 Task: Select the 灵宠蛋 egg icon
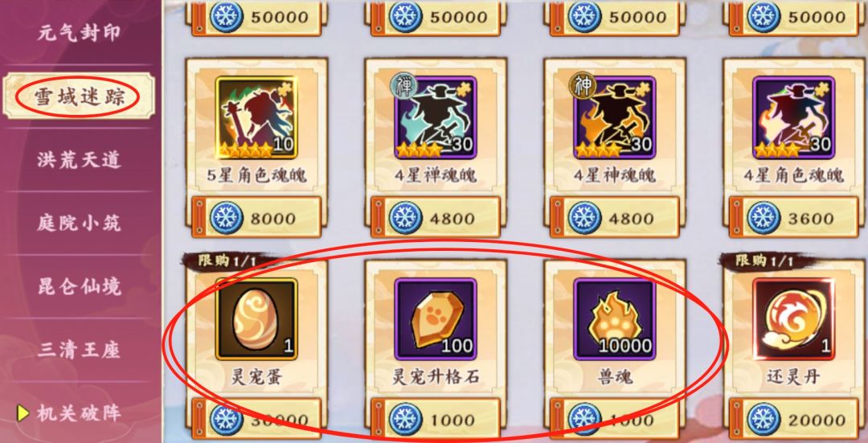256,319
